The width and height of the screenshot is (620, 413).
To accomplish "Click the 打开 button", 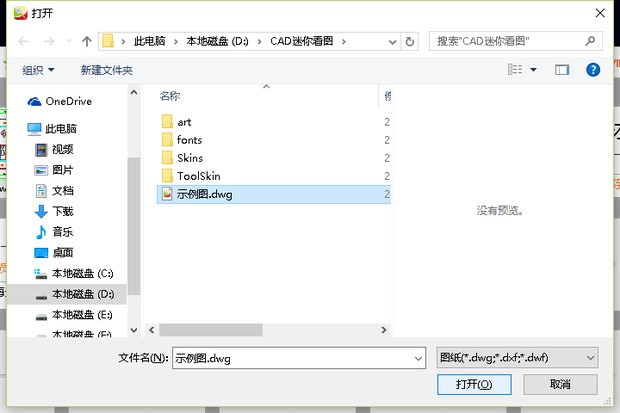I will click(x=474, y=384).
